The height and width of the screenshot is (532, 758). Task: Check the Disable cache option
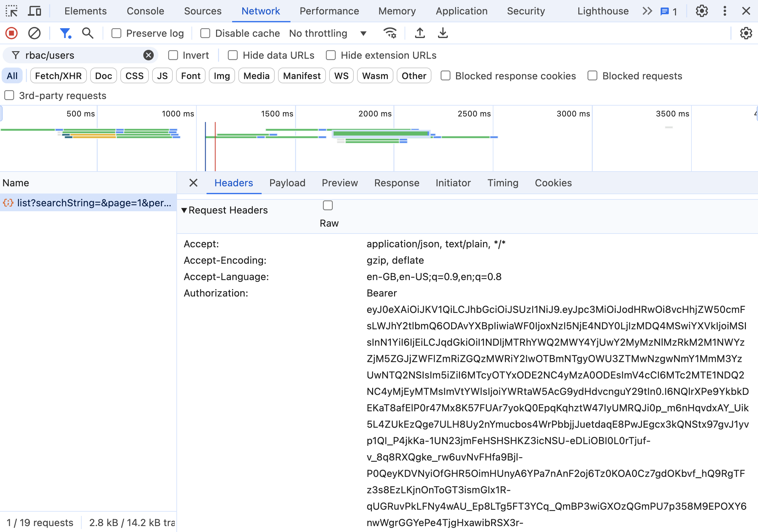click(205, 33)
